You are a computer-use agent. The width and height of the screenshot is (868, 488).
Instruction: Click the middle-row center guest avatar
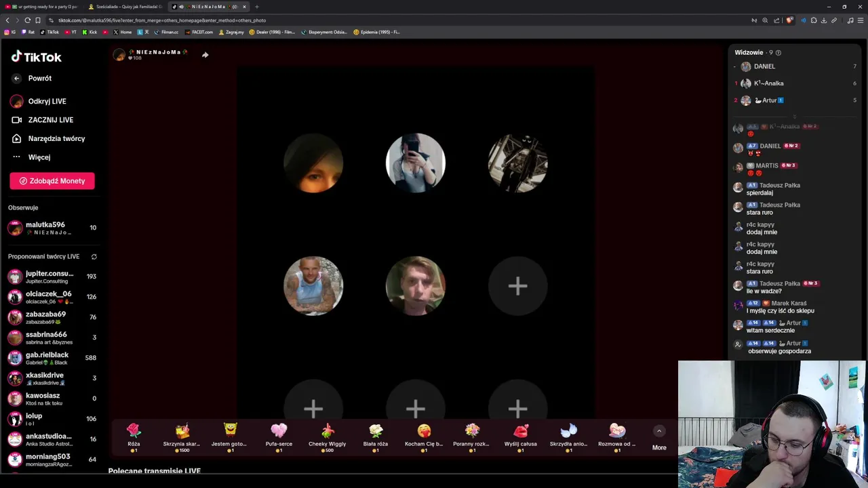(416, 286)
